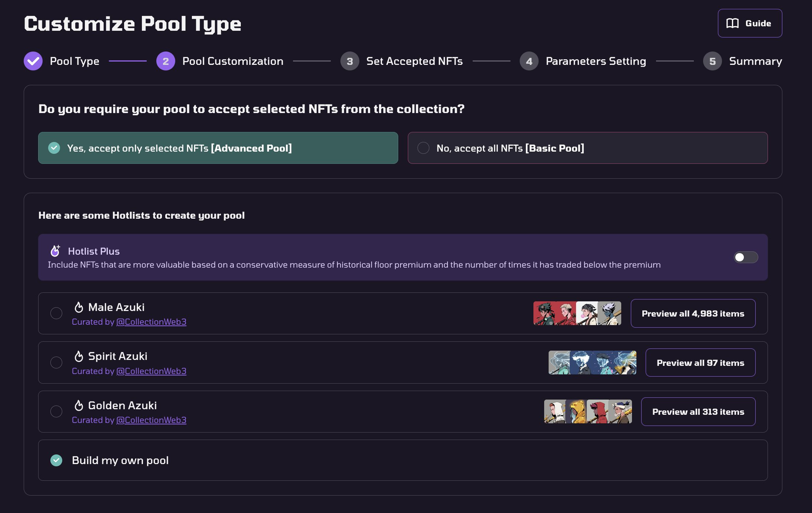Image resolution: width=812 pixels, height=513 pixels.
Task: Preview all 313 Golden Azuki items
Action: point(698,412)
